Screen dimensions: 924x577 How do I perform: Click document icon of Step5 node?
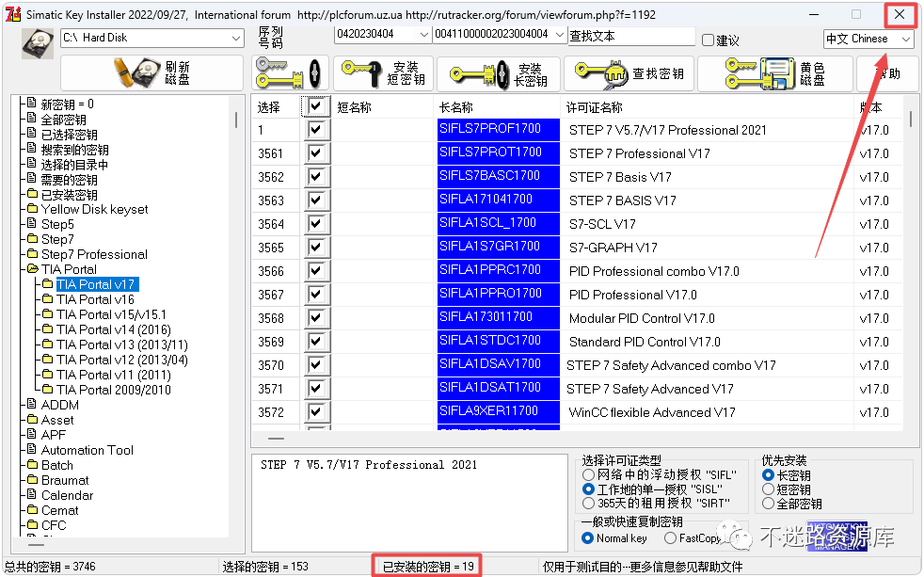click(x=32, y=223)
